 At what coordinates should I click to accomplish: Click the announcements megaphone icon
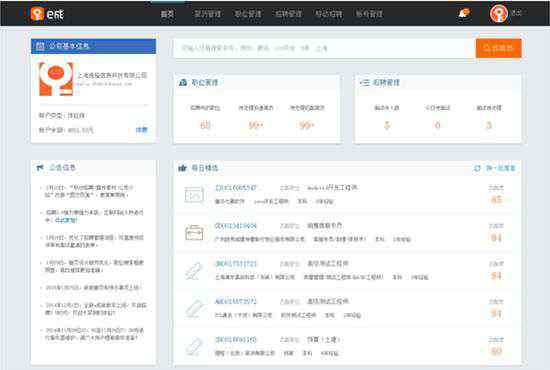(40, 168)
